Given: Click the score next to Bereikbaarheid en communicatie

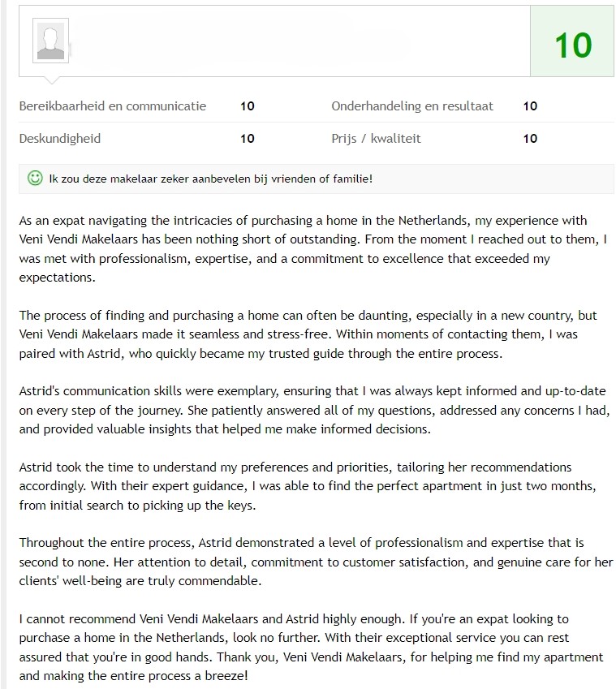Looking at the screenshot, I should point(248,106).
